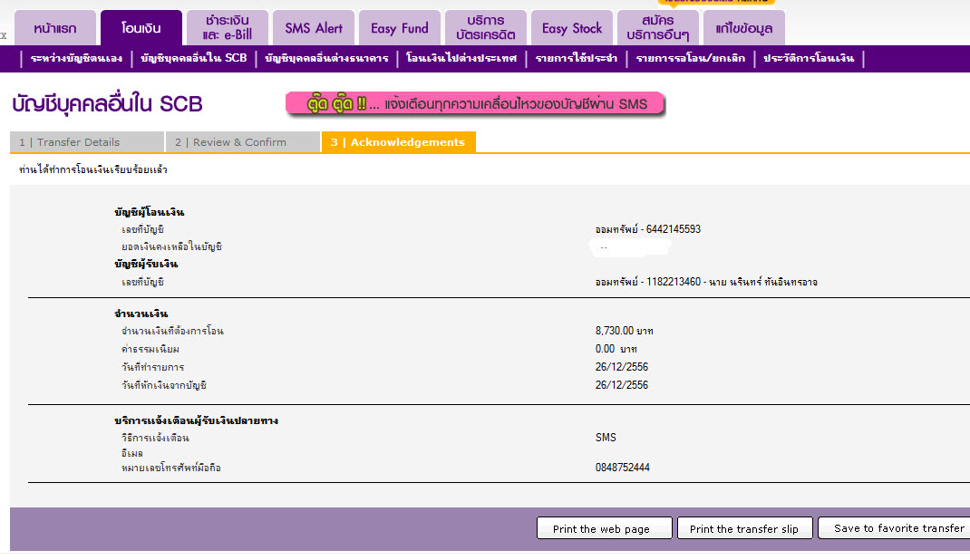970x560 pixels.
Task: Open the สมัครบริการอื่นๆ tab
Action: point(657,28)
